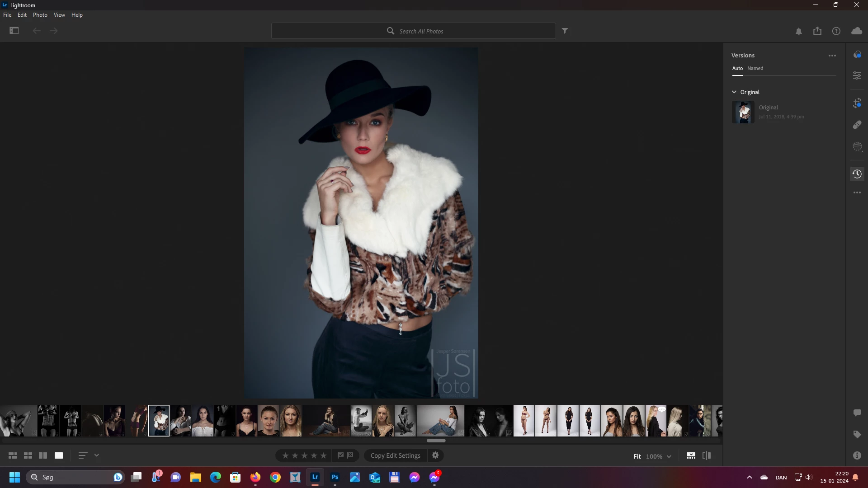The image size is (868, 488).
Task: Open the Edit sliders panel
Action: tap(857, 75)
